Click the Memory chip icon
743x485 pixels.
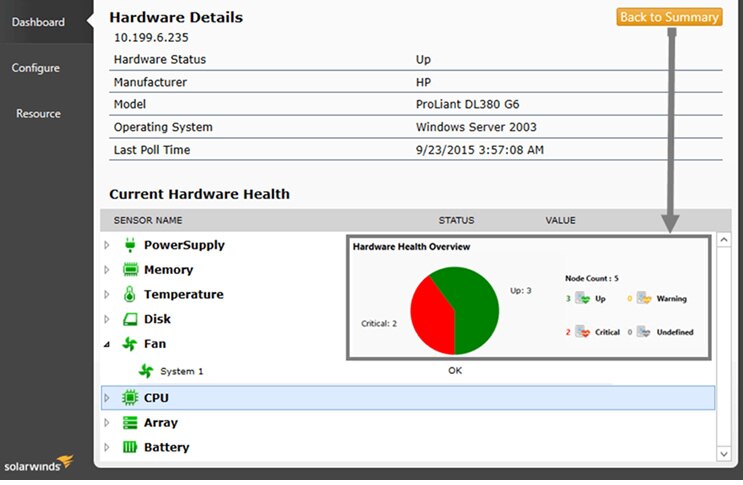coord(130,269)
